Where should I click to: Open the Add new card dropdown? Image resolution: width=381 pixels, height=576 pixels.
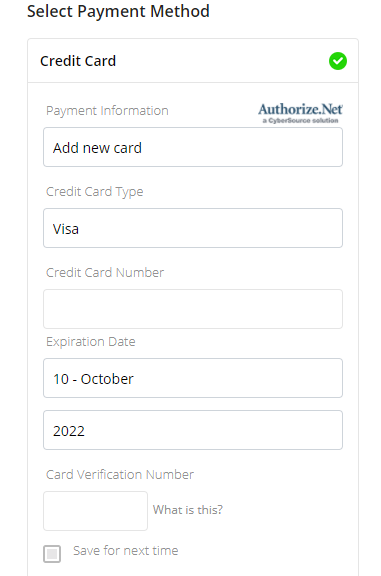coord(193,147)
